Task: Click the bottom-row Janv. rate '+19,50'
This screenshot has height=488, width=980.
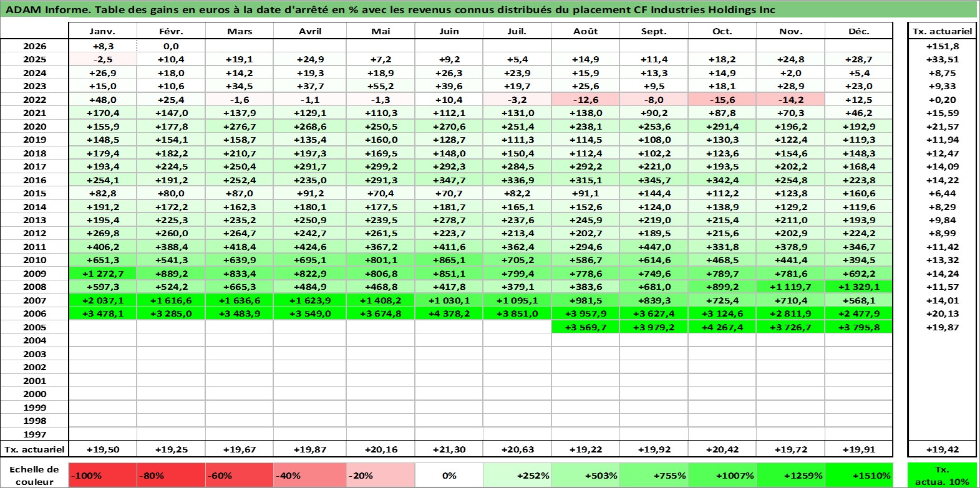Action: (102, 449)
